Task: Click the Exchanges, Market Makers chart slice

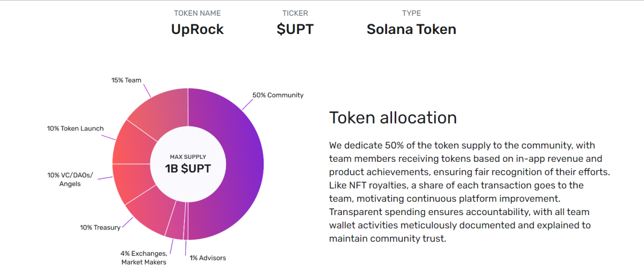Action: [175, 227]
